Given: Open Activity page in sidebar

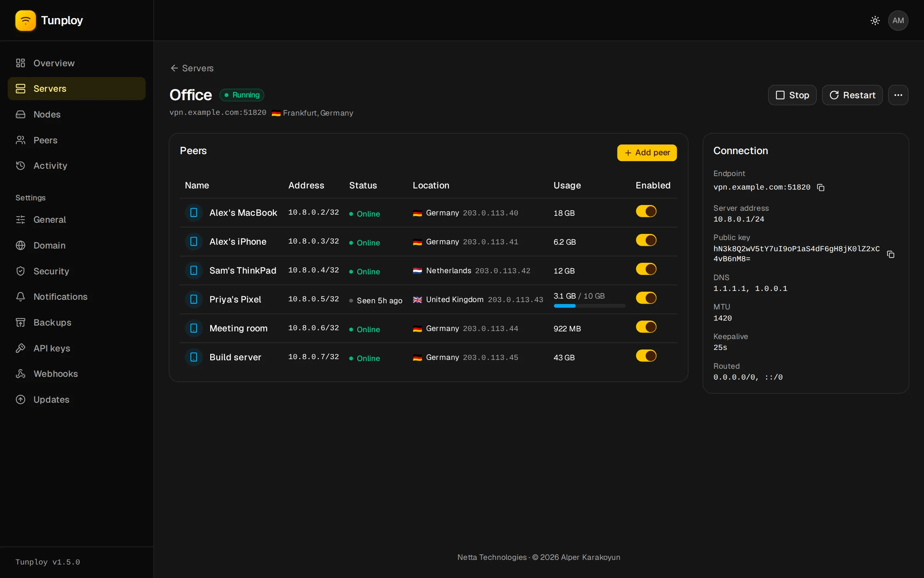Looking at the screenshot, I should pos(77,166).
